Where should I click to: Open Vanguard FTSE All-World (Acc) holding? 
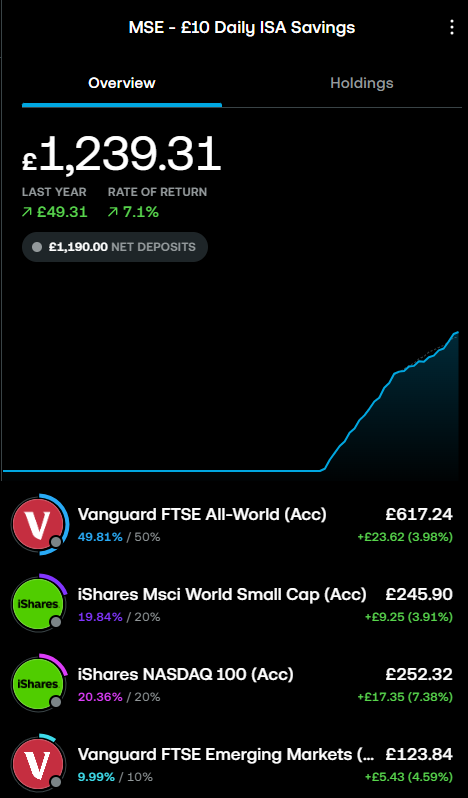coord(234,524)
